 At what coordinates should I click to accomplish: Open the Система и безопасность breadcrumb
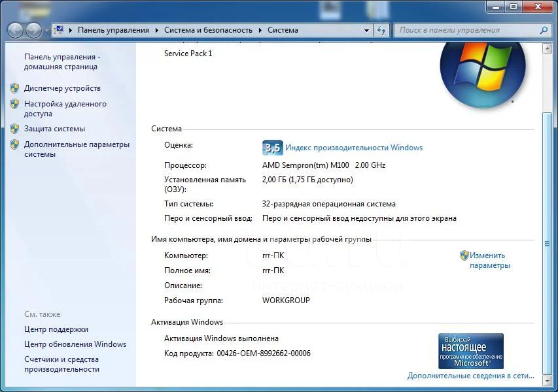coord(208,30)
